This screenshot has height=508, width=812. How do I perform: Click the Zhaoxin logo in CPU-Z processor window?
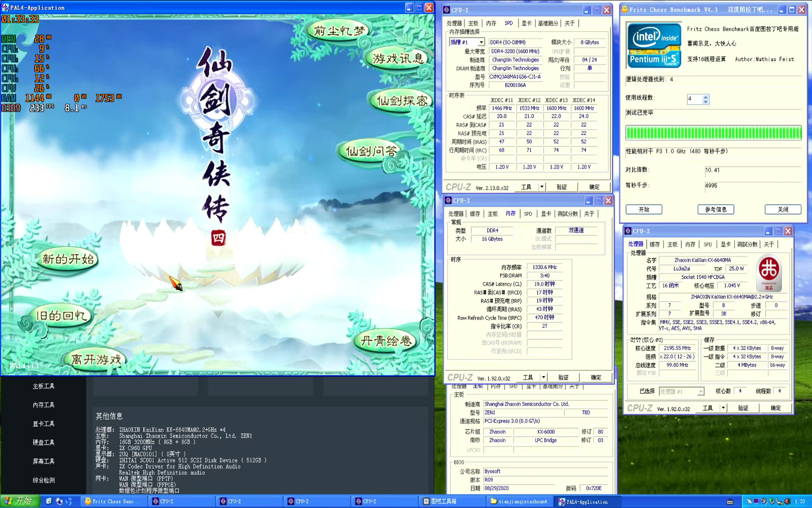769,272
